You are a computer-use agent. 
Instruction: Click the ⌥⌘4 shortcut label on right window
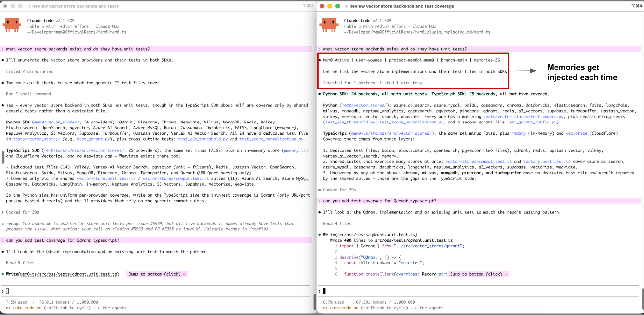637,6
